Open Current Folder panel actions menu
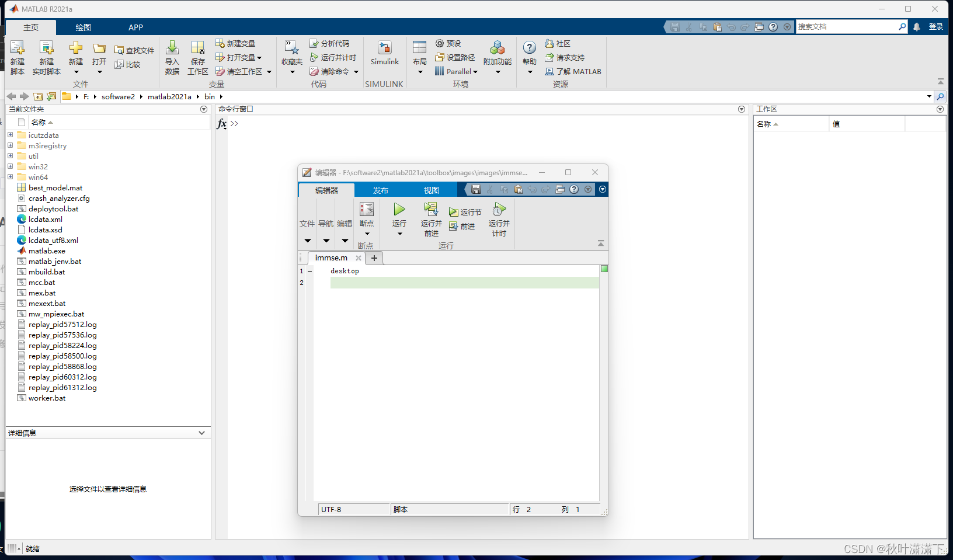Viewport: 953px width, 560px height. click(x=204, y=109)
